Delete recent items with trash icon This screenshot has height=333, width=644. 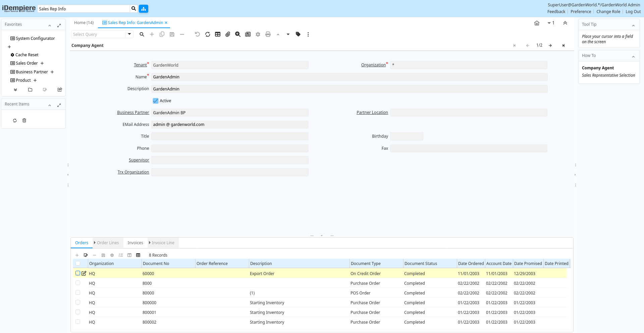pyautogui.click(x=24, y=121)
